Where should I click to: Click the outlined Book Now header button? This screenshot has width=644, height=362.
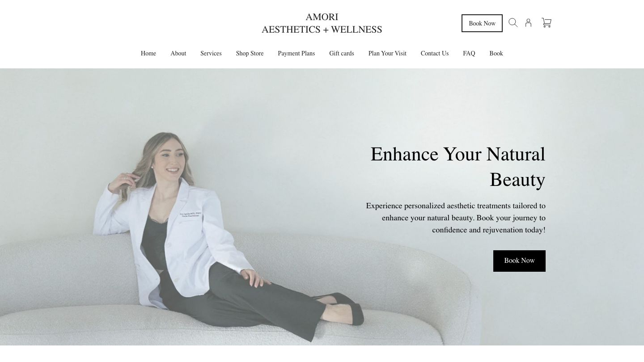tap(482, 23)
